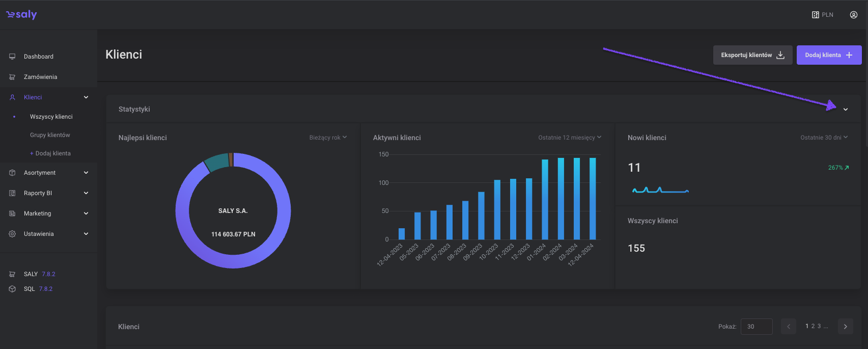This screenshot has width=868, height=349.
Task: Open the Bieżący rok period dropdown
Action: coord(328,138)
